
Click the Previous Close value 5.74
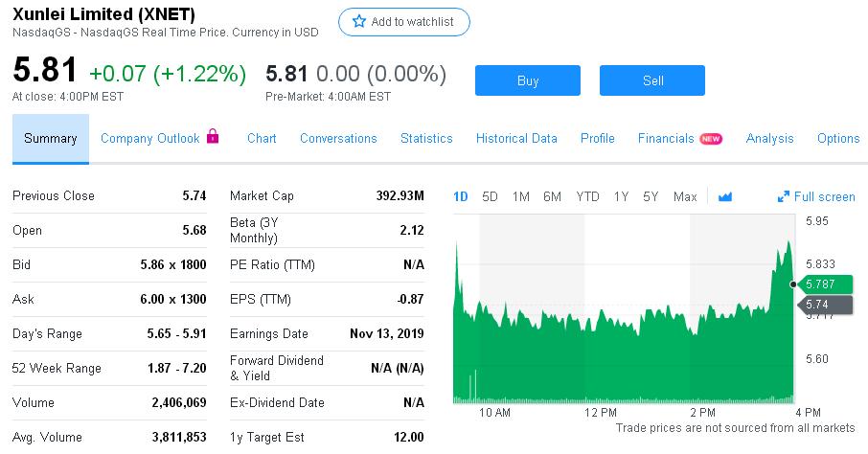(x=194, y=195)
